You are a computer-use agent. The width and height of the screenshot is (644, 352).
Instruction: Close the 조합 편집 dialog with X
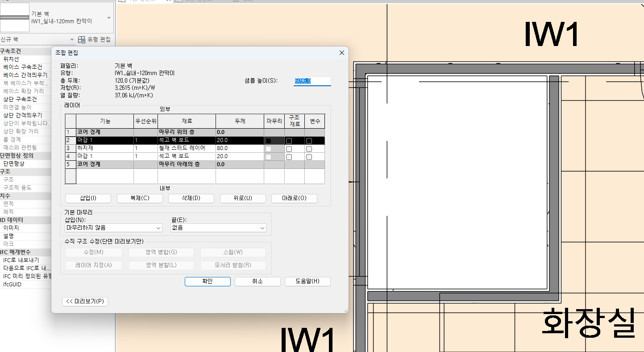point(341,53)
